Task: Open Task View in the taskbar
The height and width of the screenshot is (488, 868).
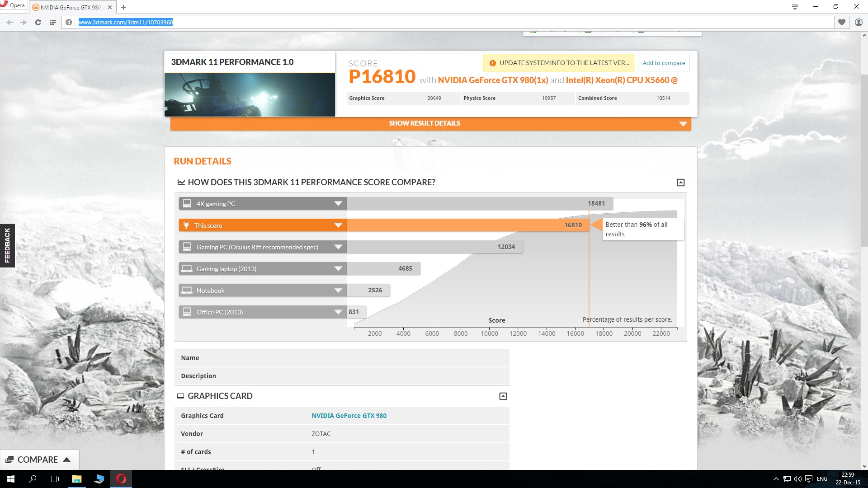Action: [x=54, y=479]
